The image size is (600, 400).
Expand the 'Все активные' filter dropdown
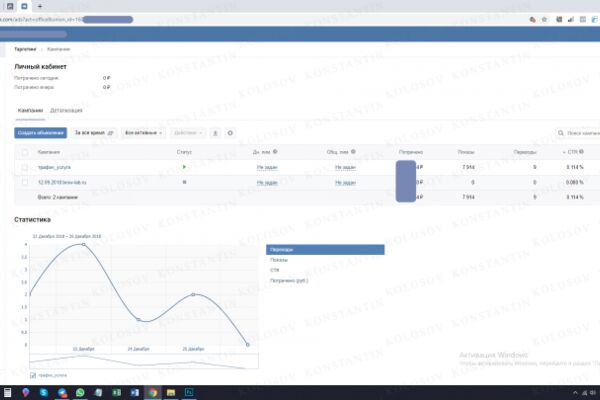(143, 133)
